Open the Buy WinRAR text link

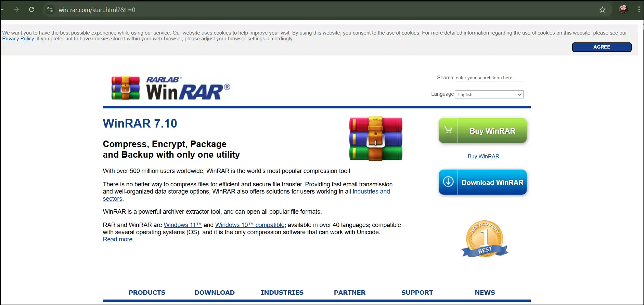click(483, 156)
